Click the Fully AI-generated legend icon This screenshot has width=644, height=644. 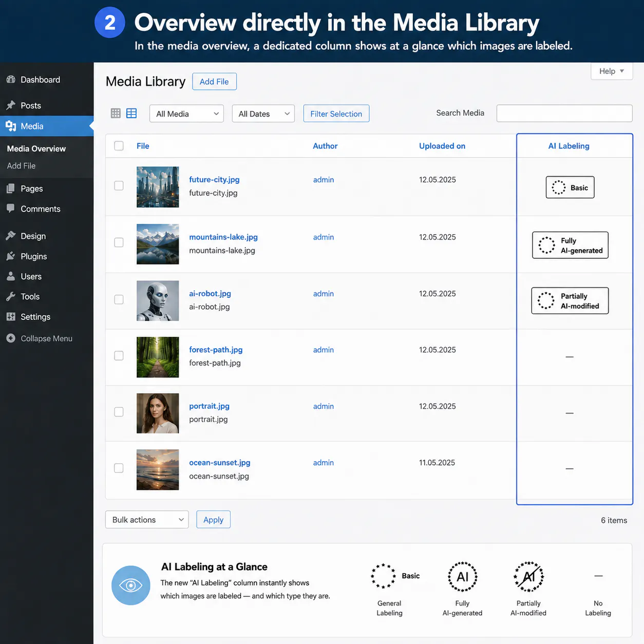pos(463,576)
